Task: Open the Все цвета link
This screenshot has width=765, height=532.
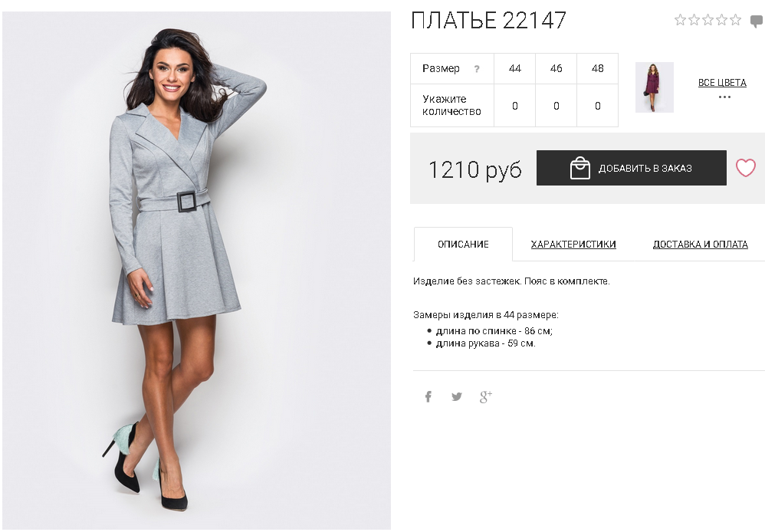Action: click(x=722, y=83)
